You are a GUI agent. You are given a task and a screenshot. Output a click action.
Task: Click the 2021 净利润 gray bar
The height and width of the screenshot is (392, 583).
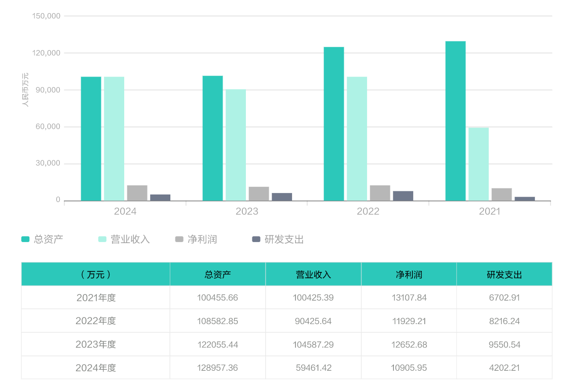point(501,194)
